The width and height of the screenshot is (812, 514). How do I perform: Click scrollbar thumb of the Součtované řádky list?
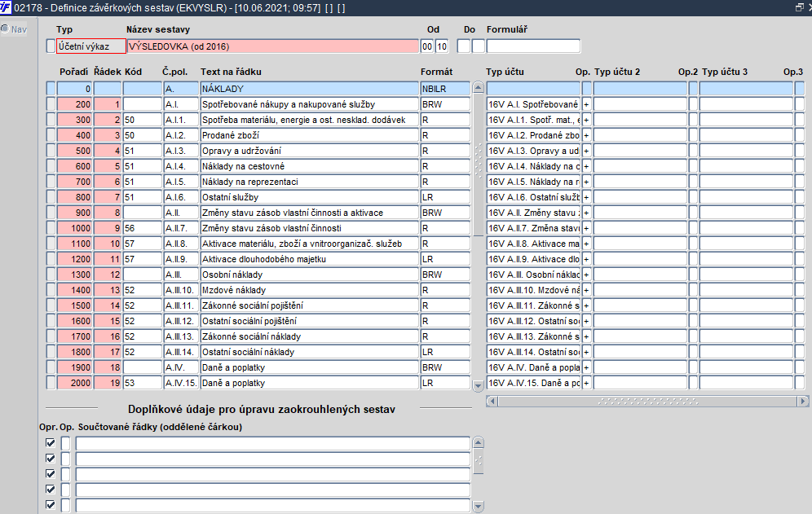[478, 461]
